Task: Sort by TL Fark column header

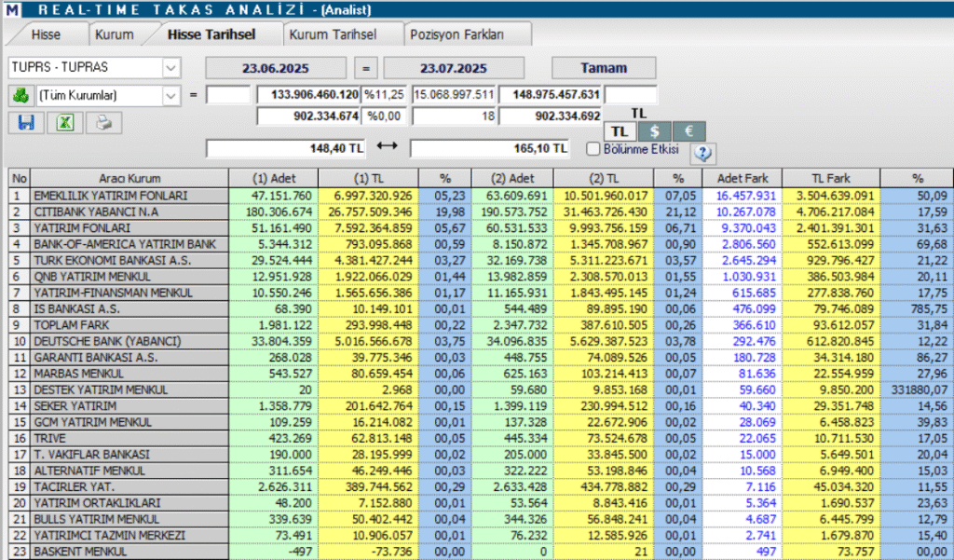Action: coord(831,178)
